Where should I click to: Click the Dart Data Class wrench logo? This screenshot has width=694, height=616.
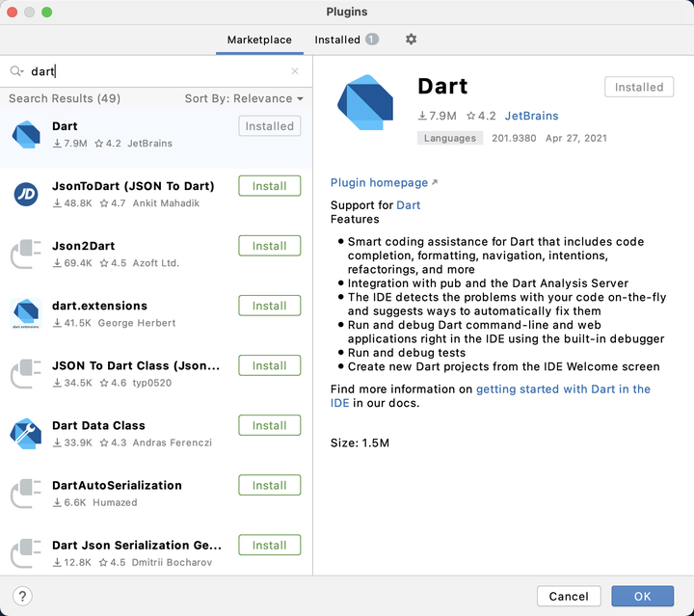click(26, 434)
